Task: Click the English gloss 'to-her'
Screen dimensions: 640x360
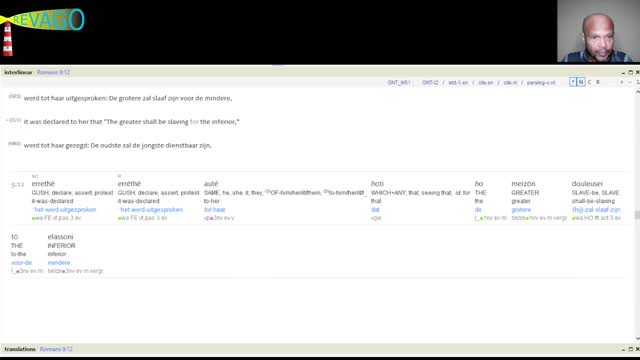Action: tap(211, 201)
